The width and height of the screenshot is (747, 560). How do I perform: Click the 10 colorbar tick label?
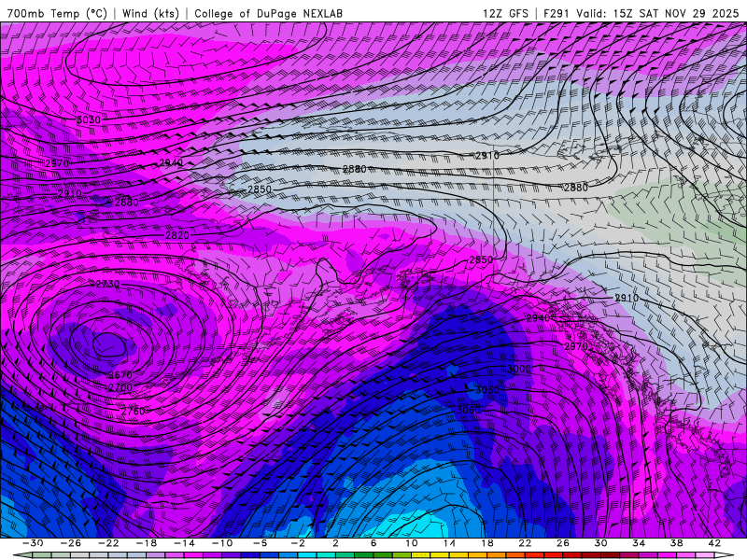[x=412, y=543]
